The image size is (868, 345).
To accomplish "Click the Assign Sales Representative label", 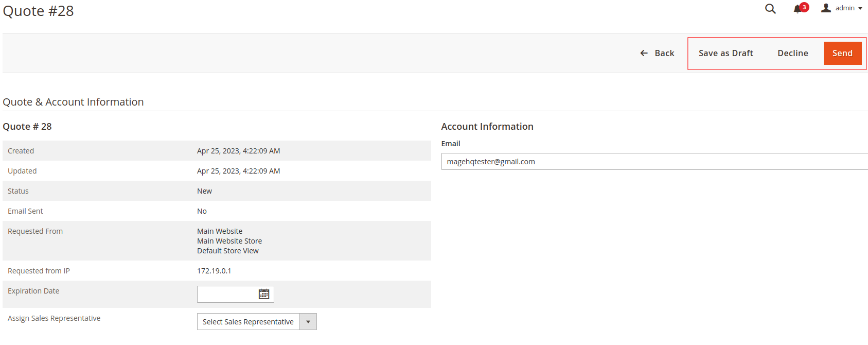I will coord(54,318).
